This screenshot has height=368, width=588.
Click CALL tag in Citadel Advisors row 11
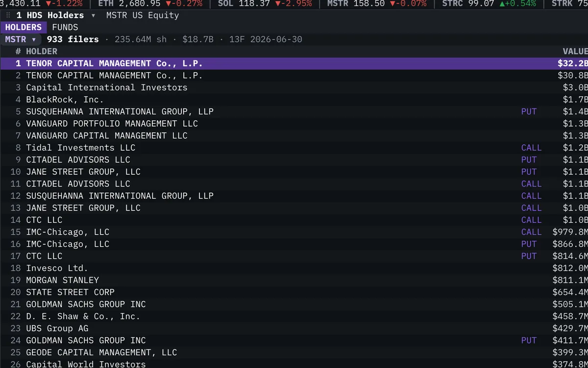(531, 184)
